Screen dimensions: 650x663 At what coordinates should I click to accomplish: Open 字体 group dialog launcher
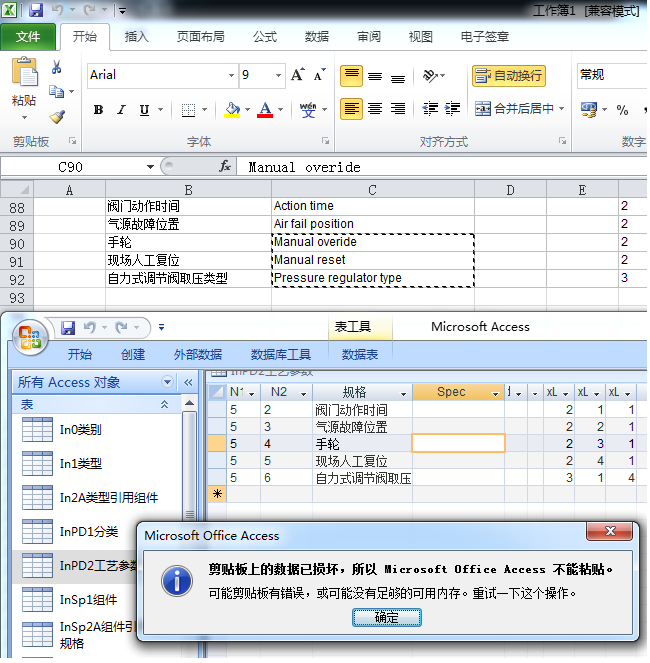tap(325, 141)
